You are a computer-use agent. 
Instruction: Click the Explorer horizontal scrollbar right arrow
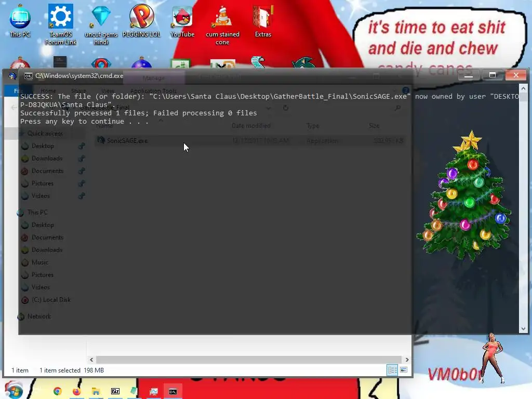pyautogui.click(x=407, y=360)
